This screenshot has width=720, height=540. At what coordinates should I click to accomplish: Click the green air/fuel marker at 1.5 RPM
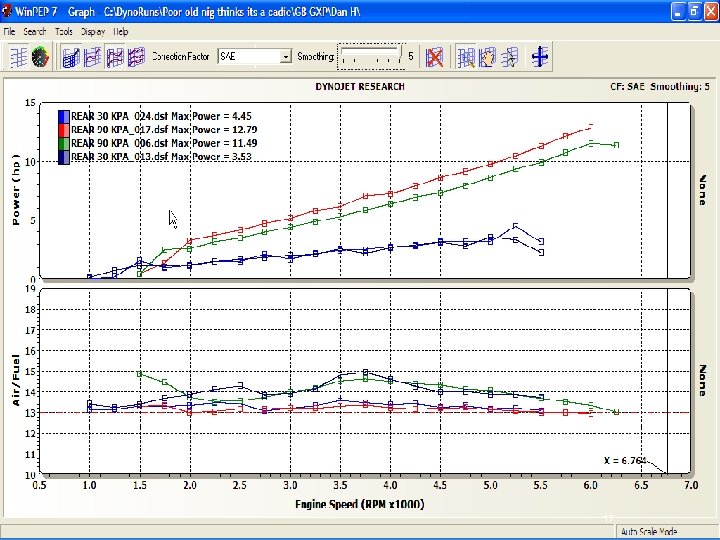[140, 374]
